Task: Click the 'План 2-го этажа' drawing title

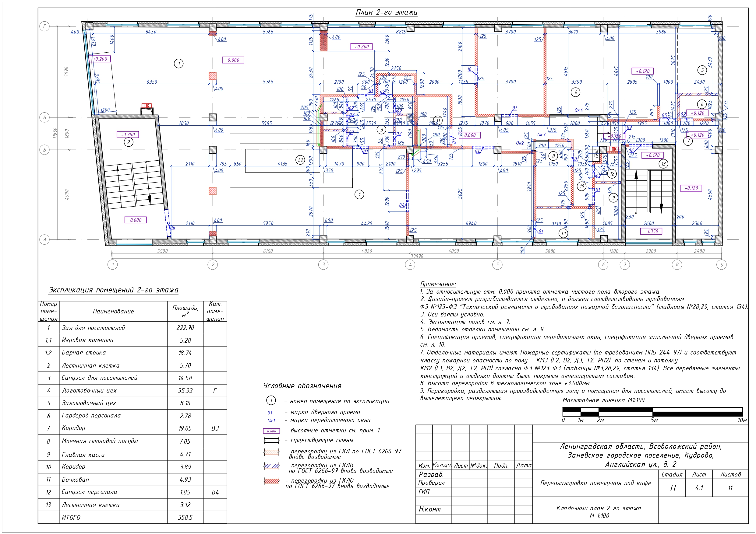Action: [x=386, y=12]
